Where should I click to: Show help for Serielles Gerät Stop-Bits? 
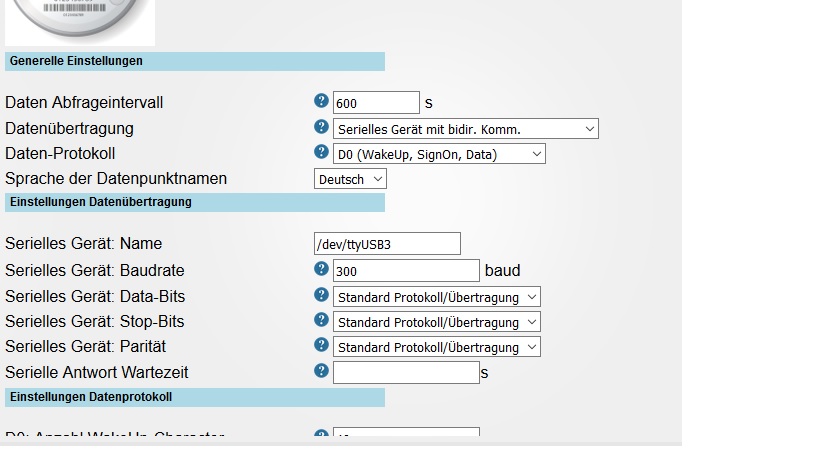tap(321, 320)
